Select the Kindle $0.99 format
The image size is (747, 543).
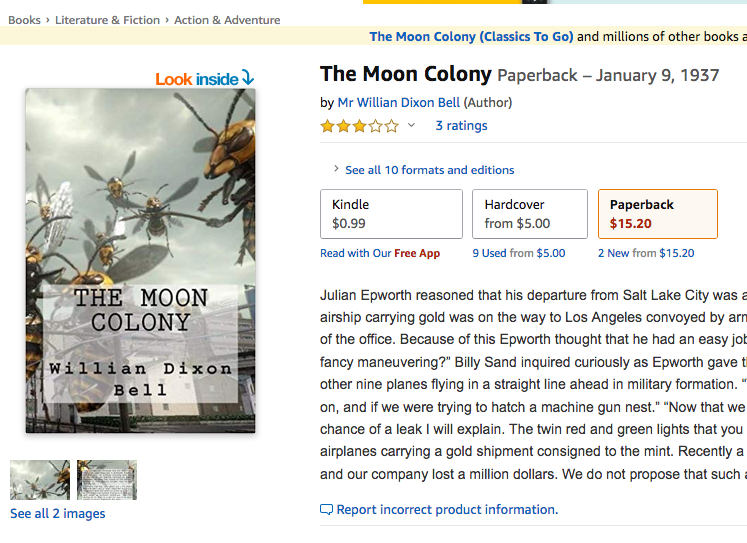391,214
